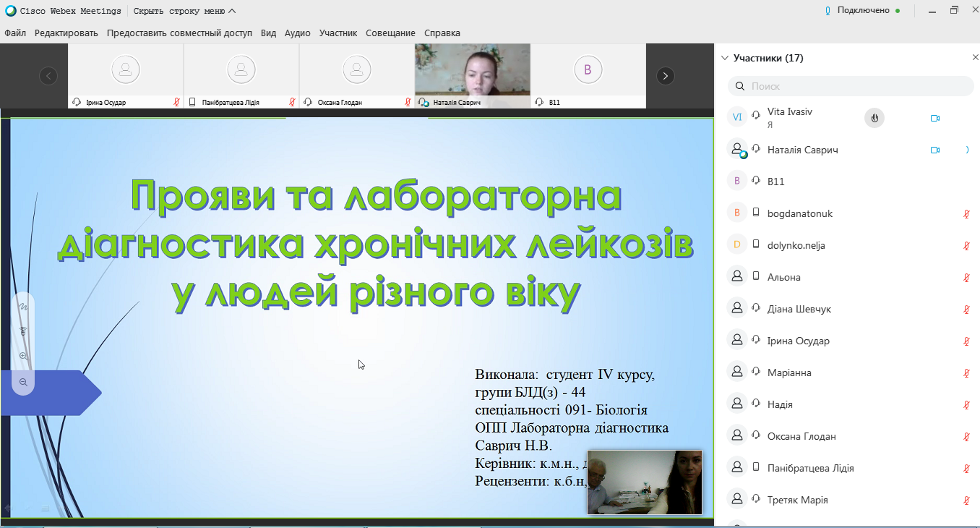Click the zoom in magnifier icon
980x528 pixels.
coord(23,356)
